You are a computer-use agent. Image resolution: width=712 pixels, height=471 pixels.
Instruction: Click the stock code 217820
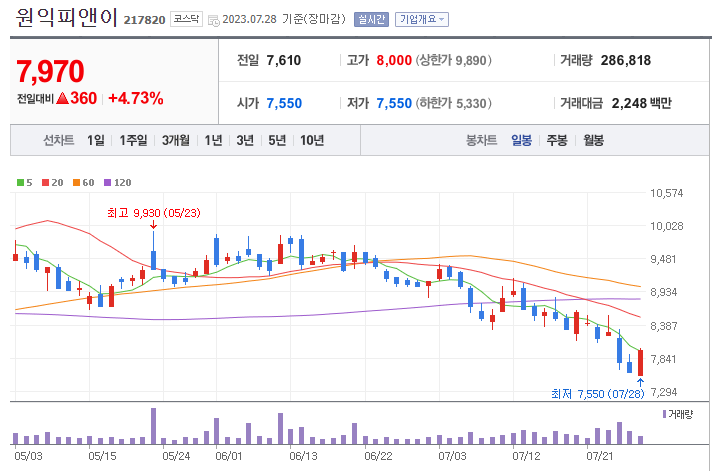(x=144, y=20)
